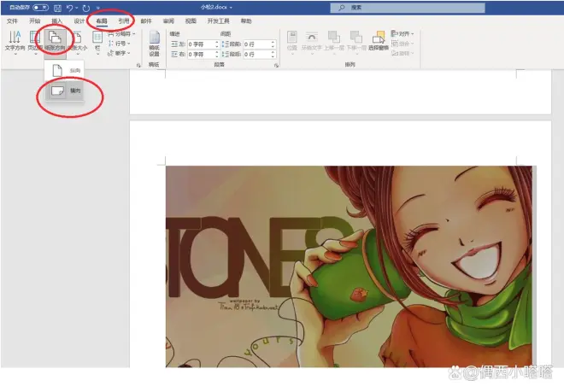
Task: Click the Save icon in title bar
Action: tap(58, 7)
